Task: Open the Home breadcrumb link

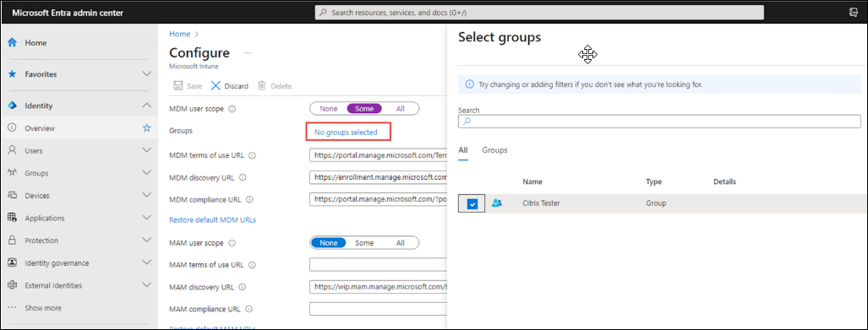Action: pyautogui.click(x=179, y=34)
